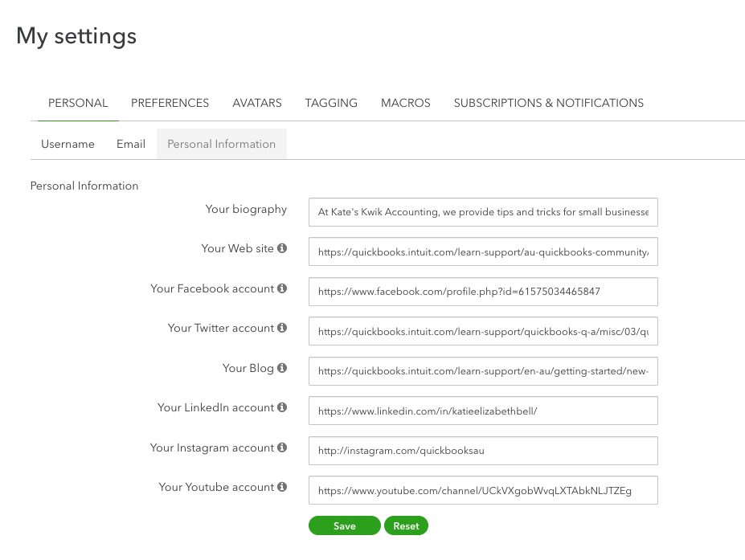Open the PREFERENCES tab

click(170, 103)
